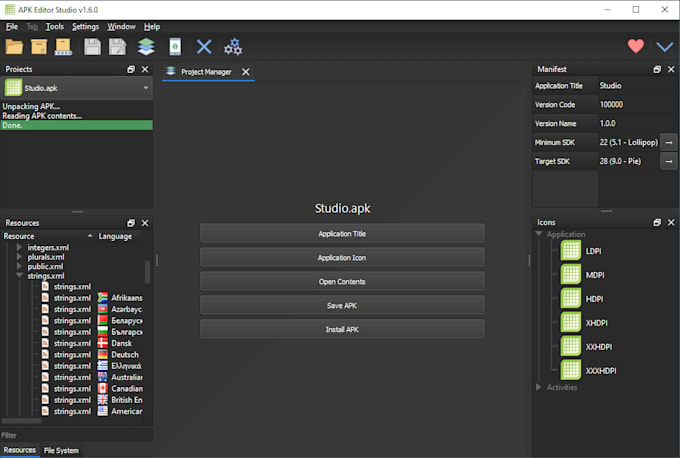
Task: Click the Save APK button
Action: click(342, 306)
